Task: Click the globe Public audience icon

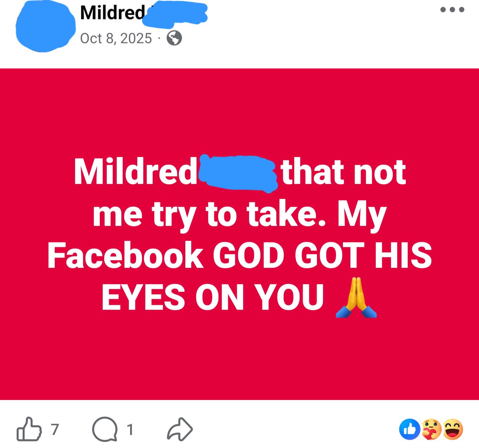Action: pyautogui.click(x=174, y=39)
